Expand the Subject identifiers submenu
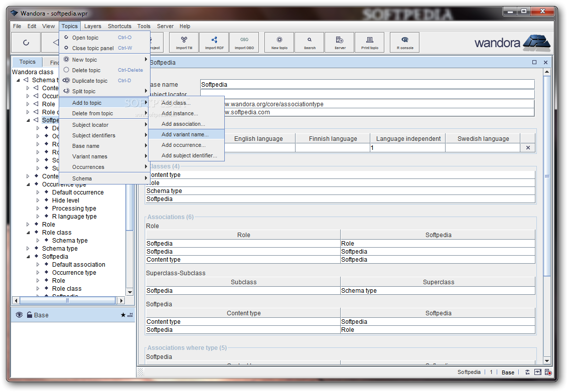The width and height of the screenshot is (568, 392). (105, 135)
